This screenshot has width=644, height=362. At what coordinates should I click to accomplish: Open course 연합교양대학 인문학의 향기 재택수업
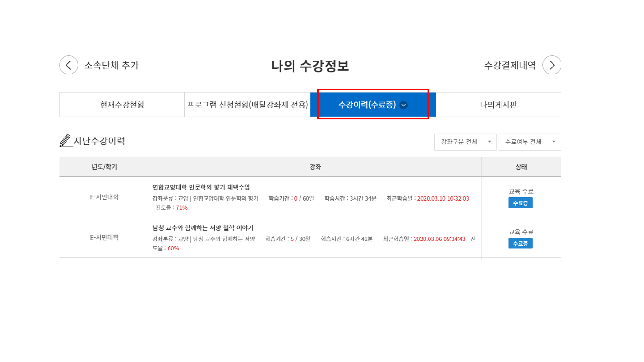point(201,187)
